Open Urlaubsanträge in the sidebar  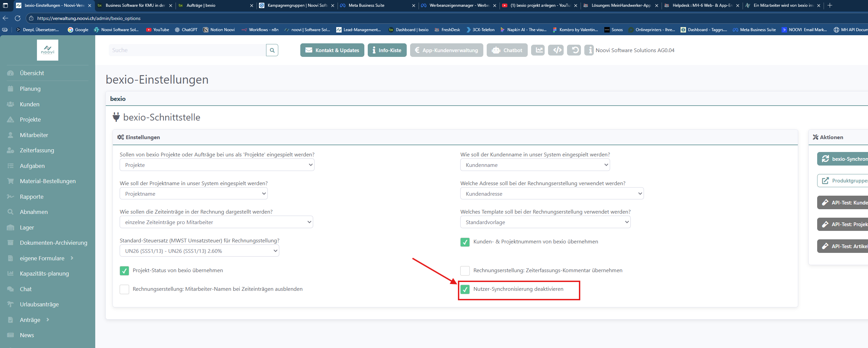pyautogui.click(x=39, y=304)
